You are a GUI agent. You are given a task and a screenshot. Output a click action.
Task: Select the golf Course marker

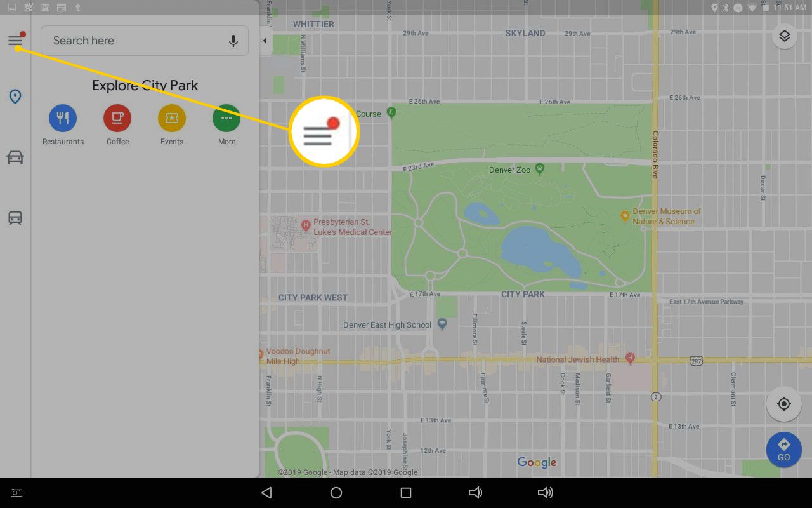click(391, 112)
